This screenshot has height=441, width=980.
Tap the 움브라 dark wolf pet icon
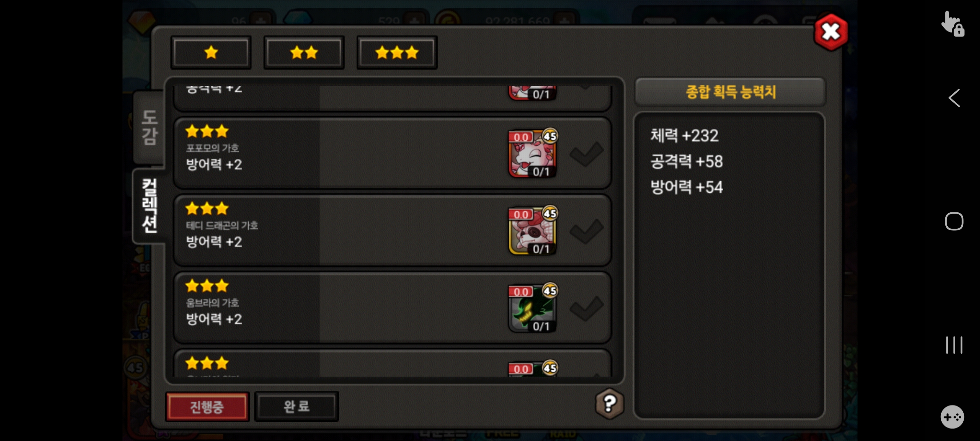point(532,308)
